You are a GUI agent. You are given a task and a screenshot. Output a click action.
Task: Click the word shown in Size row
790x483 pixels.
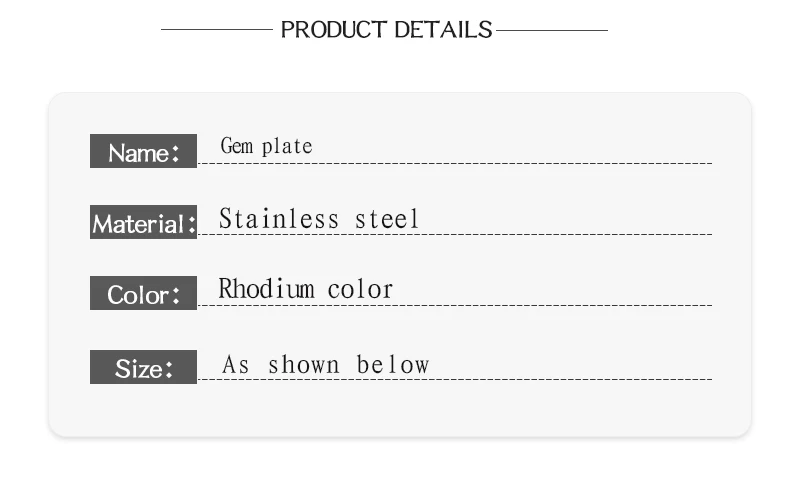[x=303, y=365]
